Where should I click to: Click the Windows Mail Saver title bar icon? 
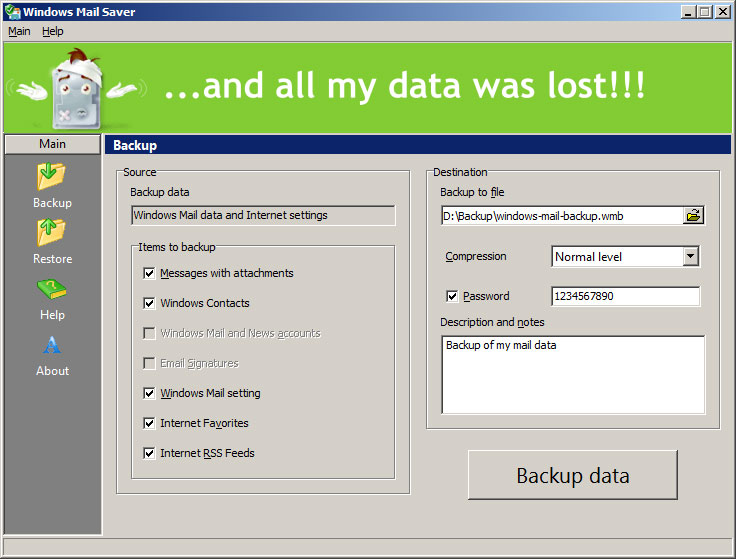13,11
